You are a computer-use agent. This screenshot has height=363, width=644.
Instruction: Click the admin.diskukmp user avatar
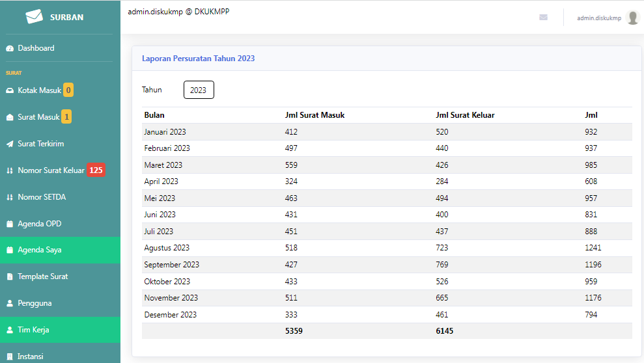pos(633,18)
